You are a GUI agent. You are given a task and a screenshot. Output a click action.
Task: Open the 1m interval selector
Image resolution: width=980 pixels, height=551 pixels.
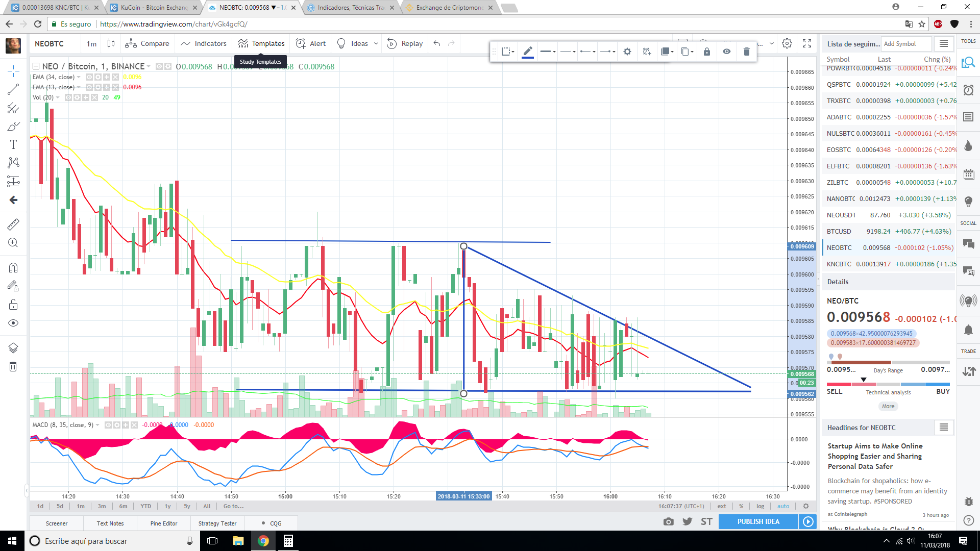91,43
